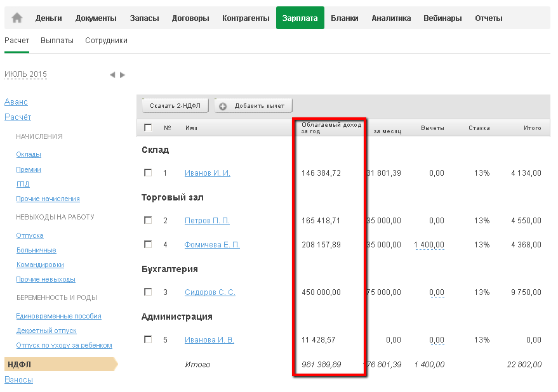The height and width of the screenshot is (392, 558).
Task: Switch to the Выплаты tab
Action: 57,41
